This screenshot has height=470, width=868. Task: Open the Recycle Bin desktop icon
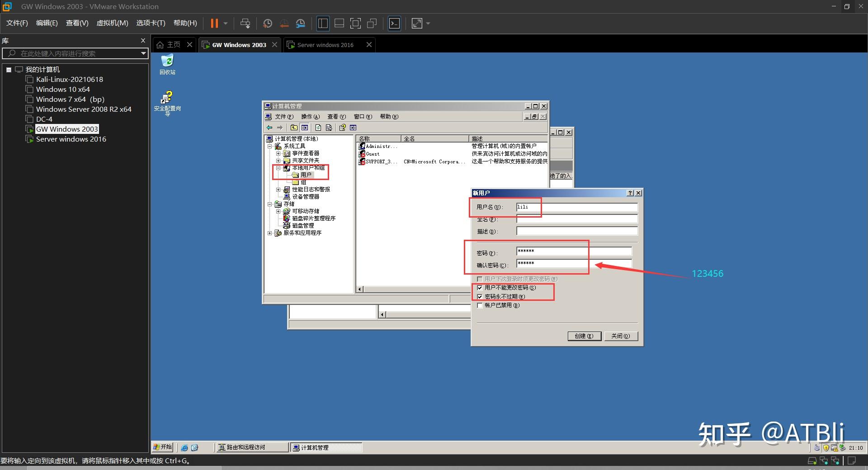(x=167, y=64)
